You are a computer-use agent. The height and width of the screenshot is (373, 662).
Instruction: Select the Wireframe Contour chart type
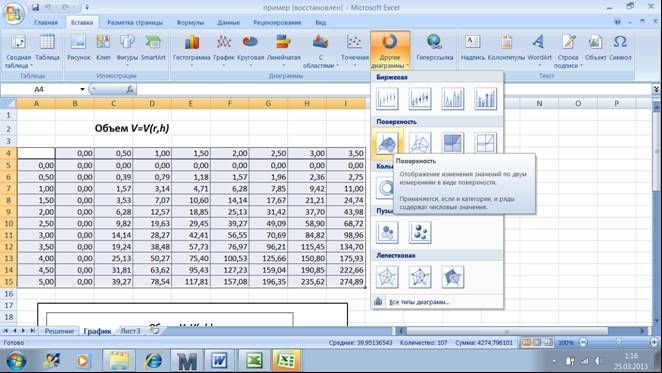[x=486, y=142]
